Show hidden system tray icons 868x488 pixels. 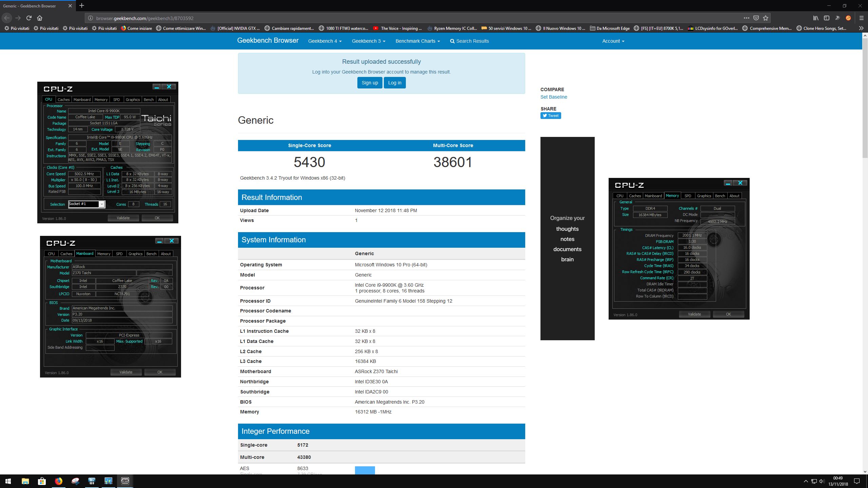[806, 481]
